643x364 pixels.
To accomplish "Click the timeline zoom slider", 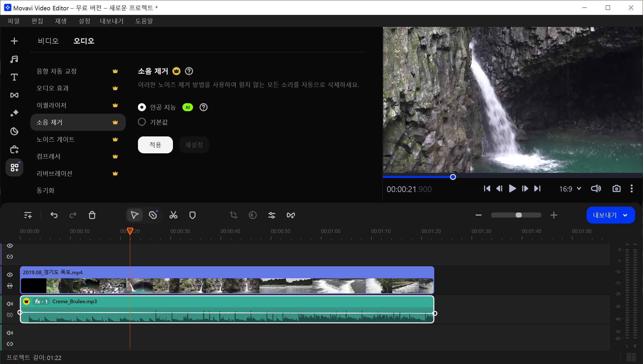I will (516, 215).
